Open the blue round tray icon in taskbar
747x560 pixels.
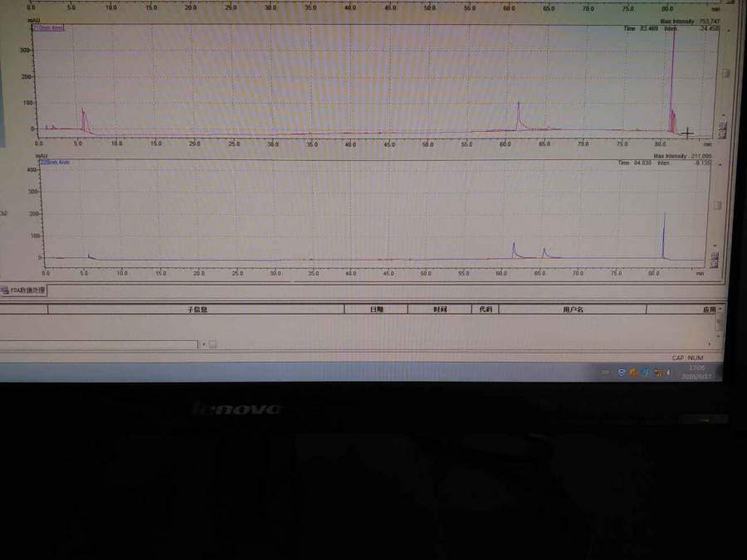click(645, 373)
